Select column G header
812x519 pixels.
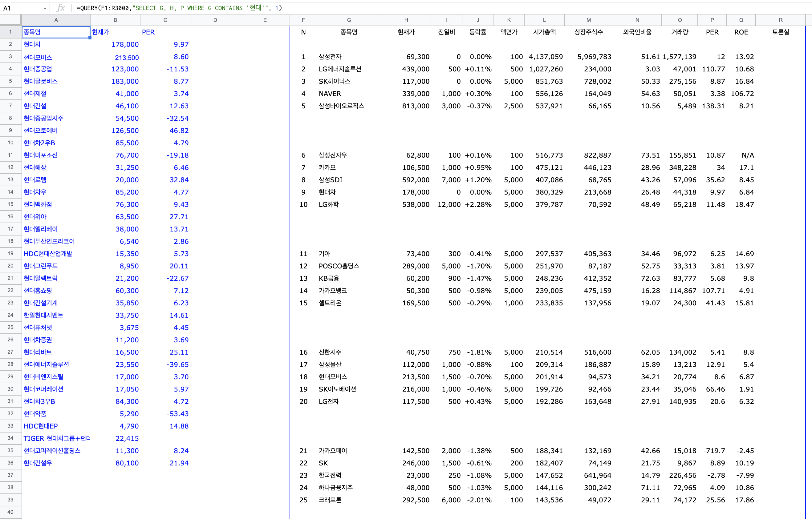[349, 20]
